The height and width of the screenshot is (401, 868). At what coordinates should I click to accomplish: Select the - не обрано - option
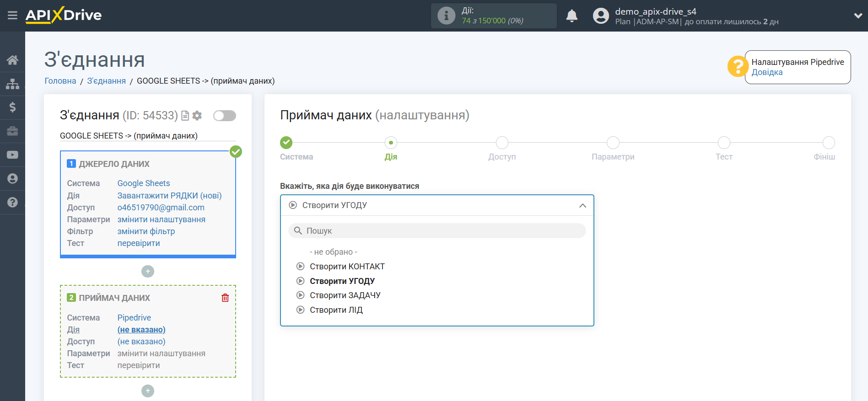pyautogui.click(x=333, y=252)
